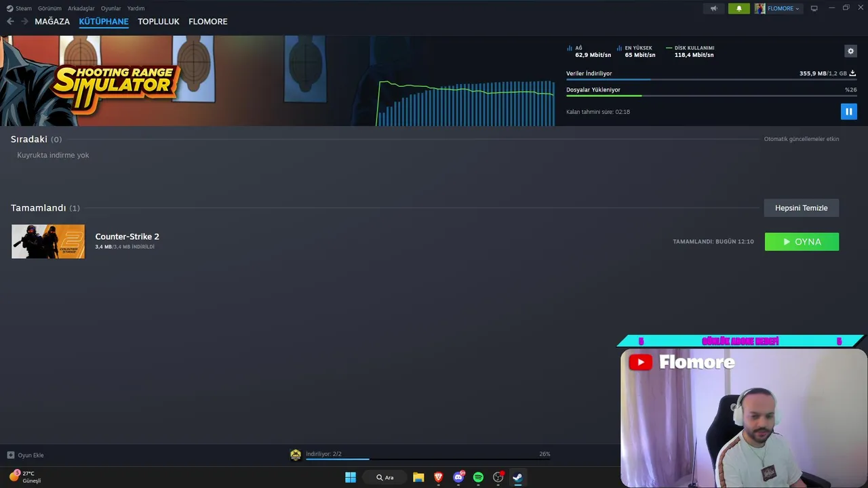Click the AĞ network speed stat

click(x=589, y=52)
